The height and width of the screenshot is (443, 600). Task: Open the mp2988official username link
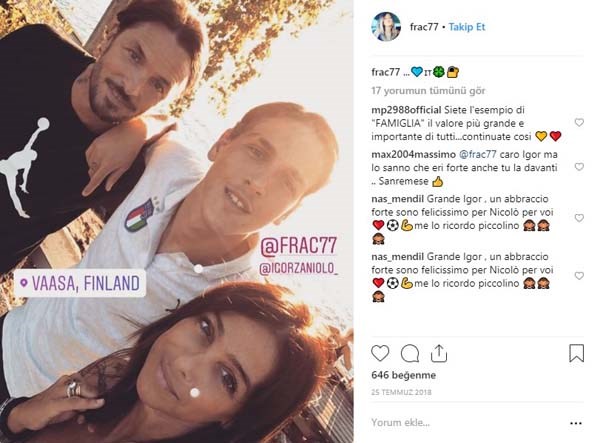tap(406, 110)
